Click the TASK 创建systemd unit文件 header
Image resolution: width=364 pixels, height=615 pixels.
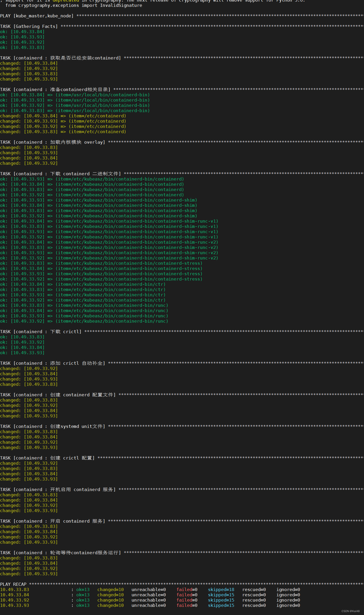pyautogui.click(x=182, y=426)
